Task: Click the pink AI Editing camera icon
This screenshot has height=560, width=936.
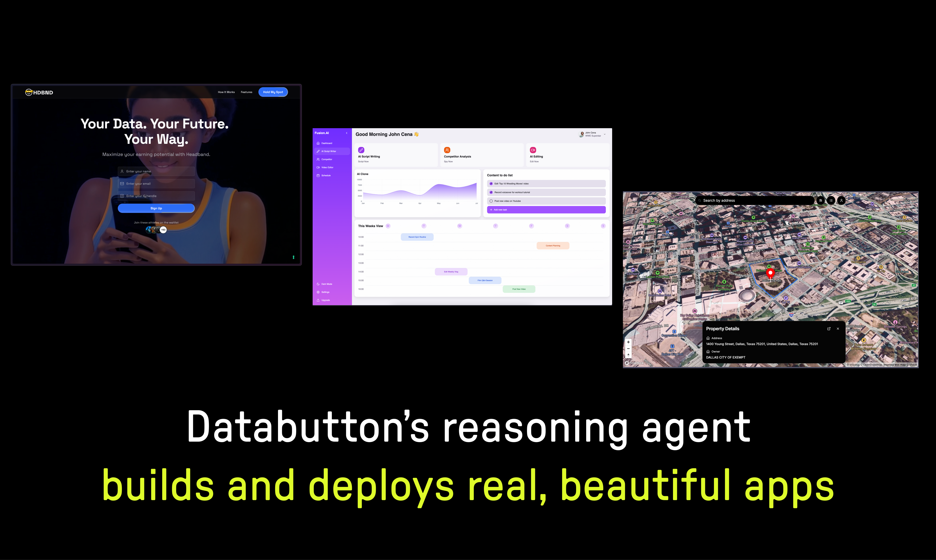Action: [533, 150]
